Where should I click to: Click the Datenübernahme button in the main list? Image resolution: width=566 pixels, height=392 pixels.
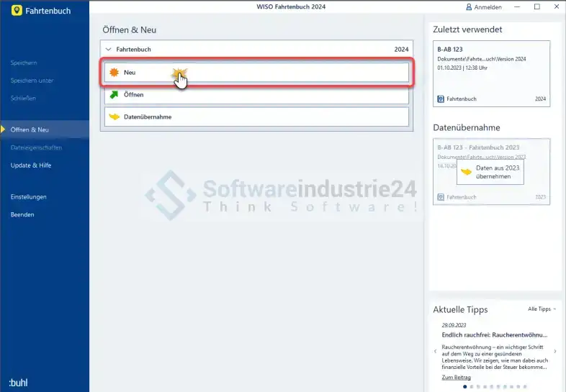[x=256, y=117]
